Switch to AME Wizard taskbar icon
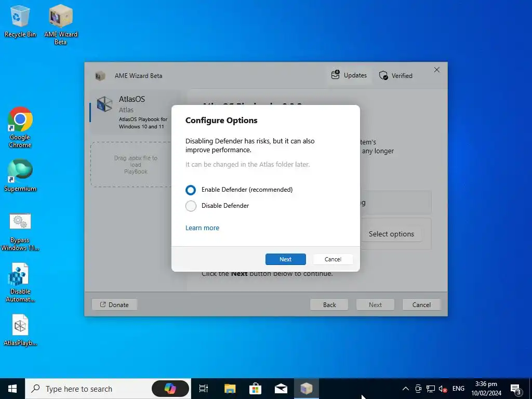Viewport: 532px width, 399px height. click(307, 389)
